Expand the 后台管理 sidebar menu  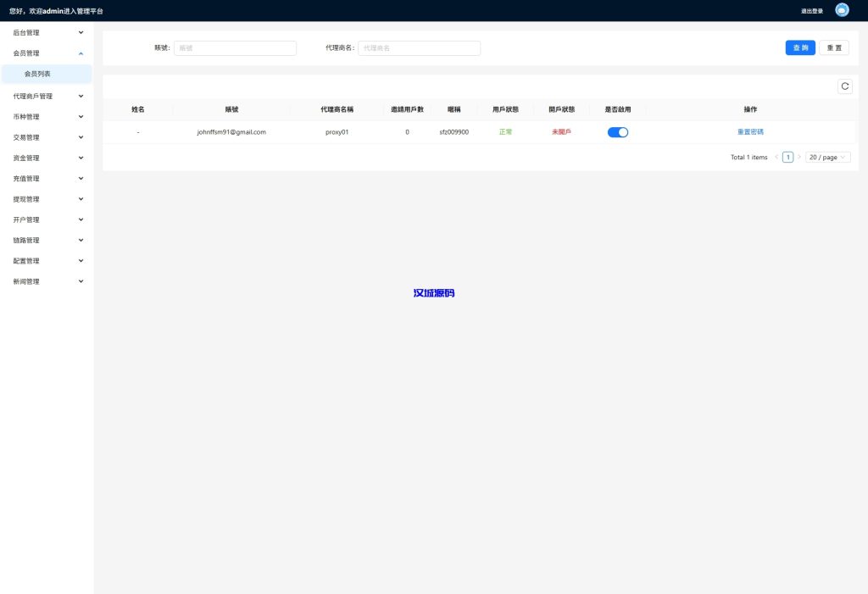tap(47, 32)
